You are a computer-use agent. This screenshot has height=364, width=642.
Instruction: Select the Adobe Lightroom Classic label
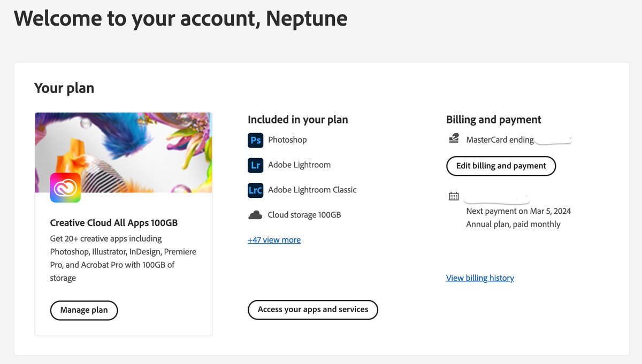pos(312,190)
